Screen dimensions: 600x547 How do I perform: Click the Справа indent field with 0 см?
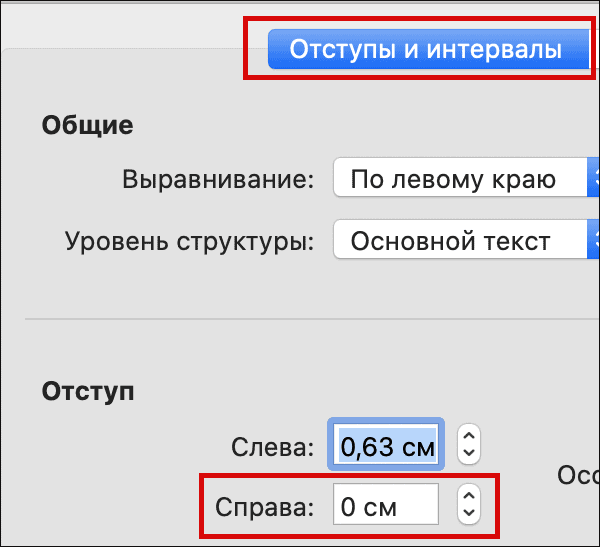click(x=386, y=504)
